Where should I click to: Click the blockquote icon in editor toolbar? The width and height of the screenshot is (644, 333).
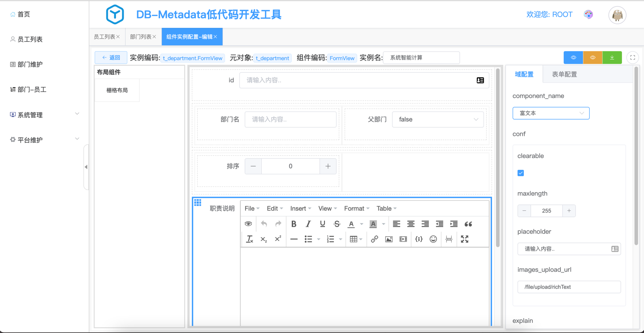468,224
